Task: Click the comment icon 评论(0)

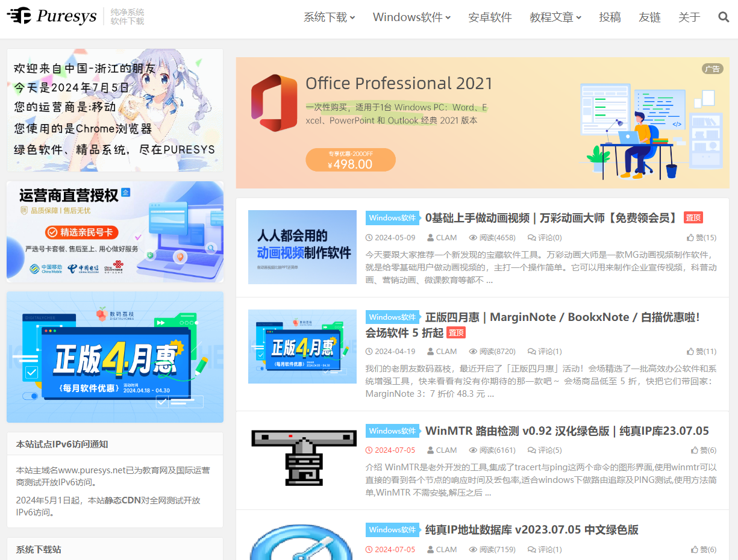Action: [x=531, y=238]
